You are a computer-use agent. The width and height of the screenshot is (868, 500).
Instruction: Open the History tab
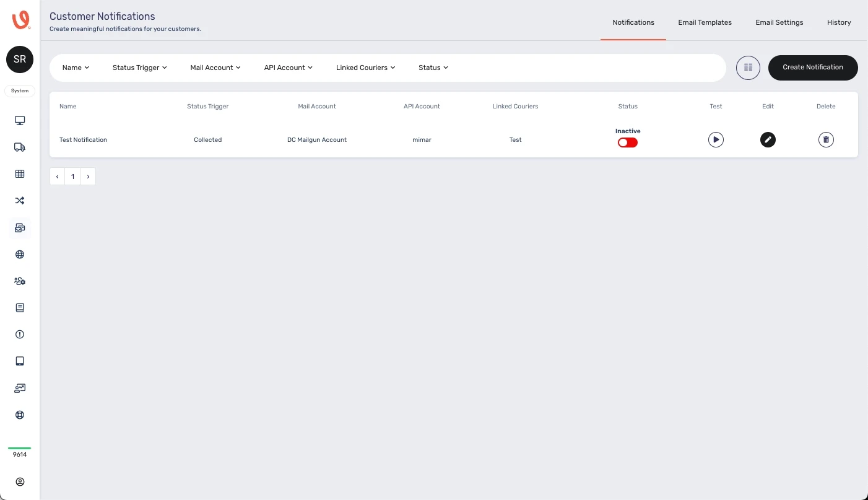839,22
